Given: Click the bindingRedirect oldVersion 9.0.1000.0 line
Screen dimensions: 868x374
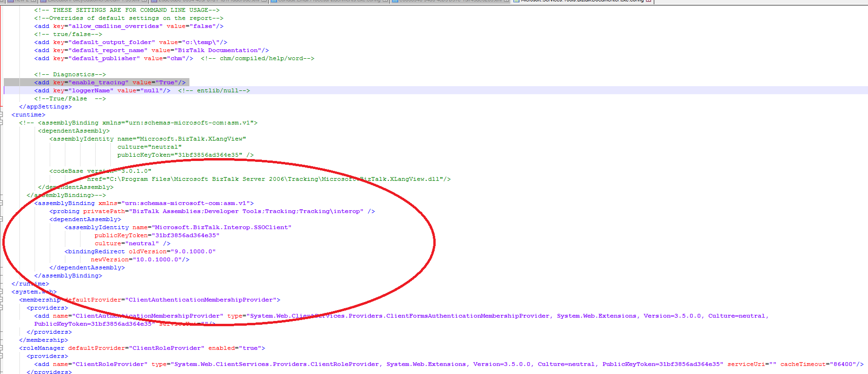Looking at the screenshot, I should tap(140, 251).
